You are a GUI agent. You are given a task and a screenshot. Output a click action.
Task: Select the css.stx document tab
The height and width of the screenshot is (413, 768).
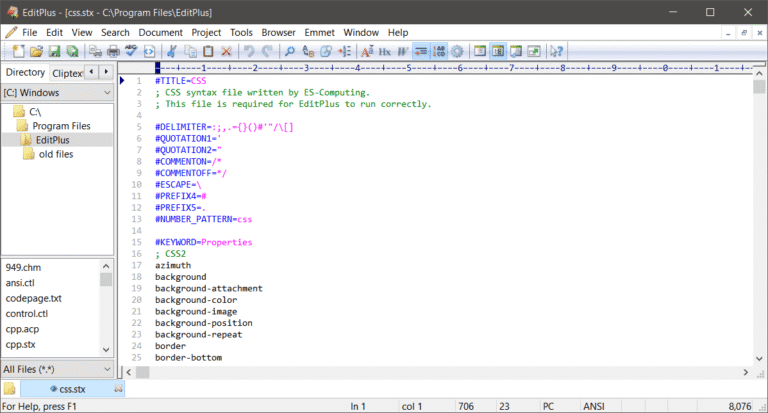pos(72,389)
